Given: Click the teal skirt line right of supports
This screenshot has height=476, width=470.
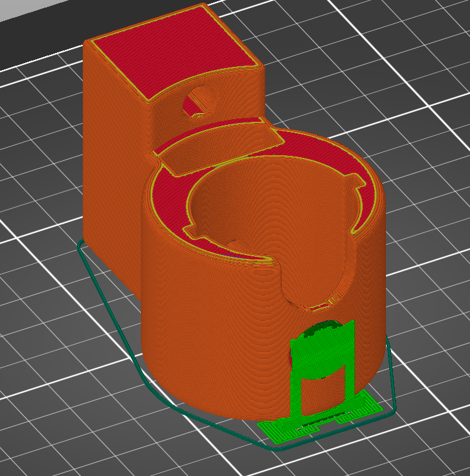Looking at the screenshot, I should (393, 379).
